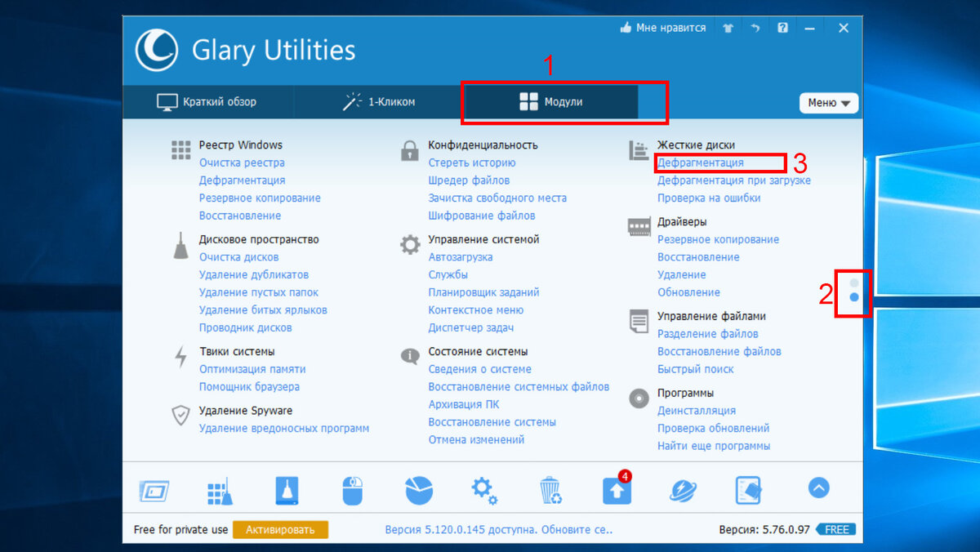Open Найти еще программы
Screen dimensions: 980x552
pyautogui.click(x=714, y=446)
